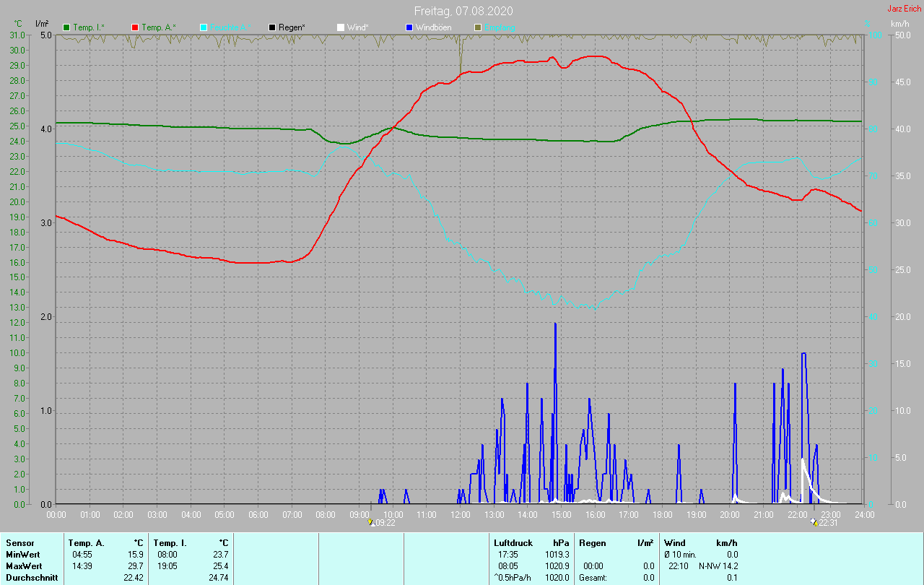Click the cyan Feuchte A. legend swatch

click(x=203, y=27)
